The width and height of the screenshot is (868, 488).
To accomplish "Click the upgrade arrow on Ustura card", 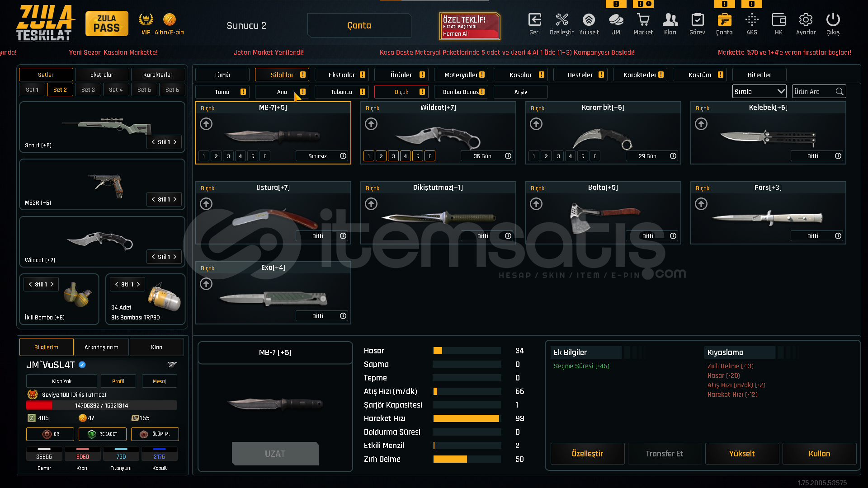I will tap(206, 204).
